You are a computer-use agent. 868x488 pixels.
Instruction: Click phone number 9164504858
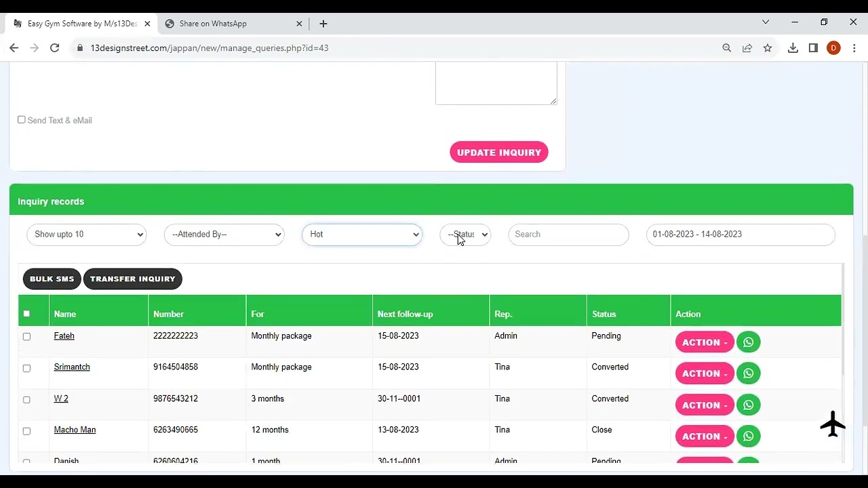tap(176, 367)
